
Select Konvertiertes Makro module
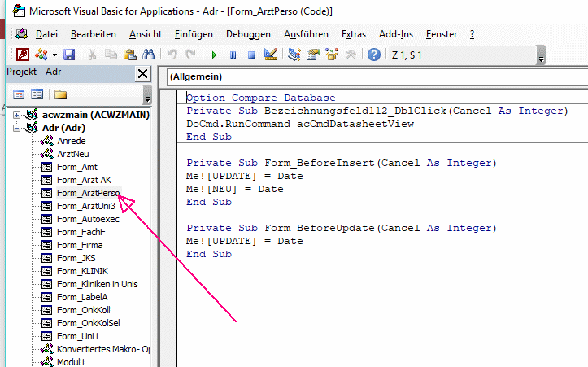(103, 349)
